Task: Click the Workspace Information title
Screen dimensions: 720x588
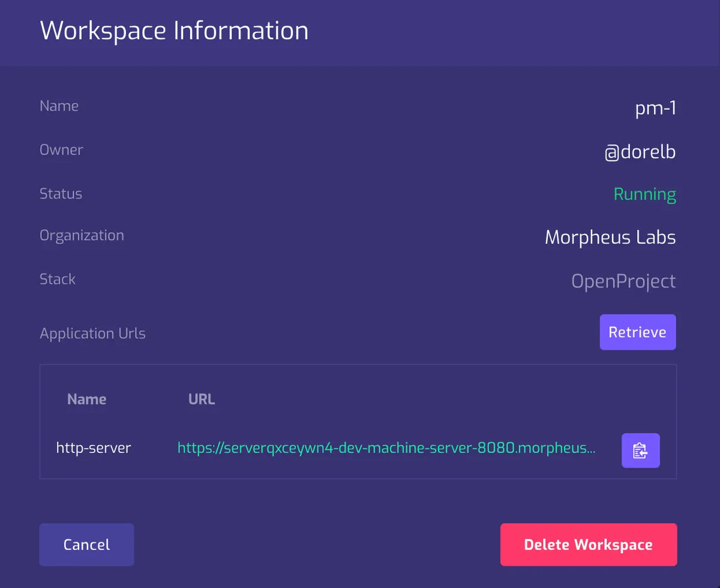Action: coord(174,31)
